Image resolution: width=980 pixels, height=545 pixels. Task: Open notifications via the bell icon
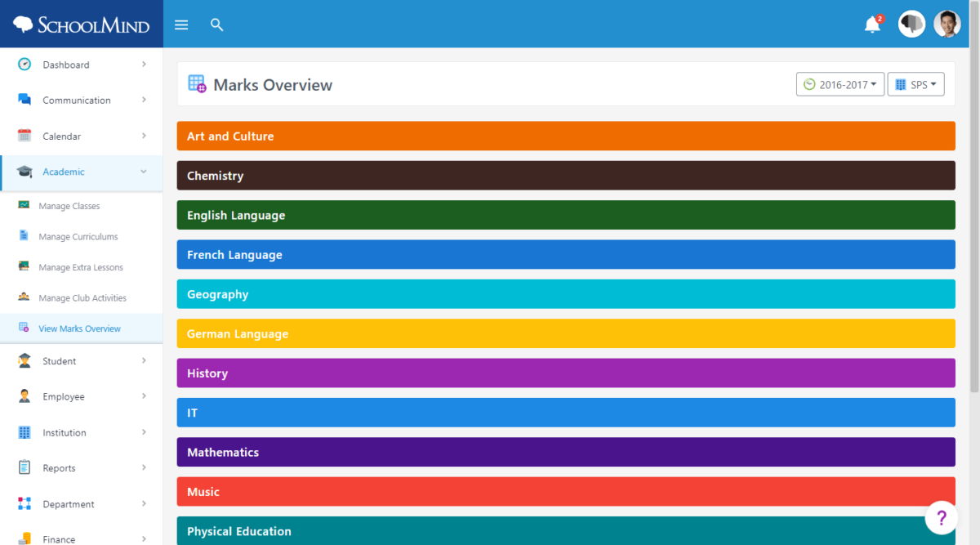(x=871, y=25)
